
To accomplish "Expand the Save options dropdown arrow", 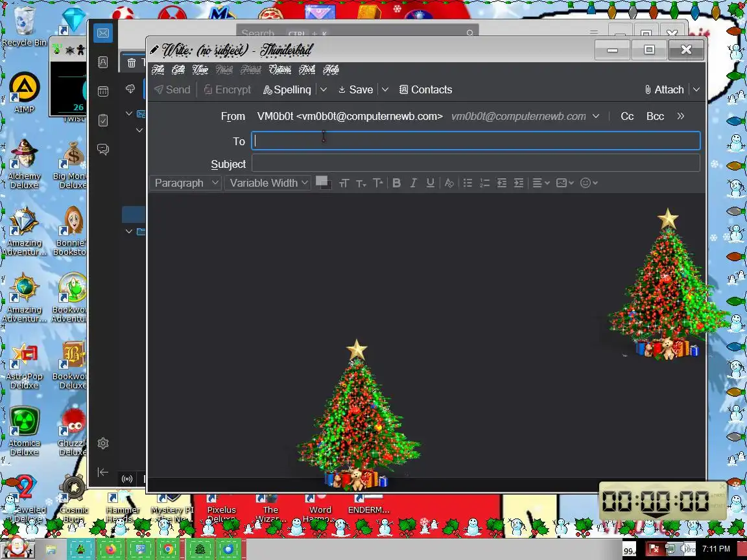I will tap(385, 89).
